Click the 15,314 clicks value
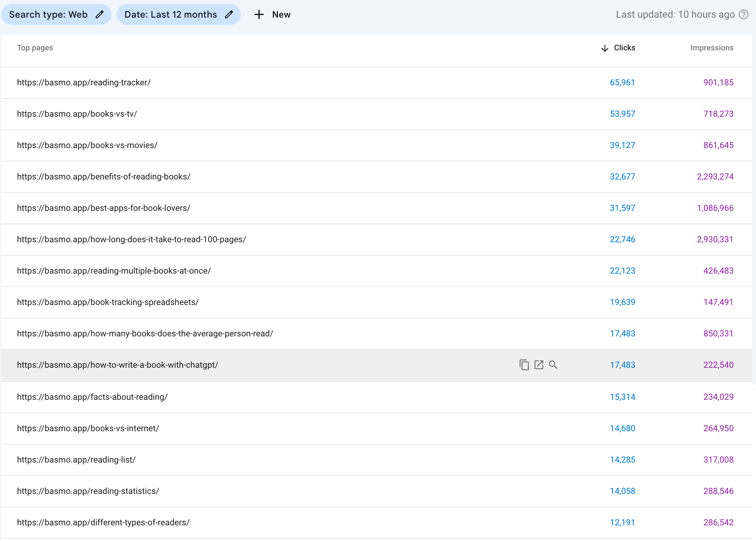 click(x=622, y=397)
